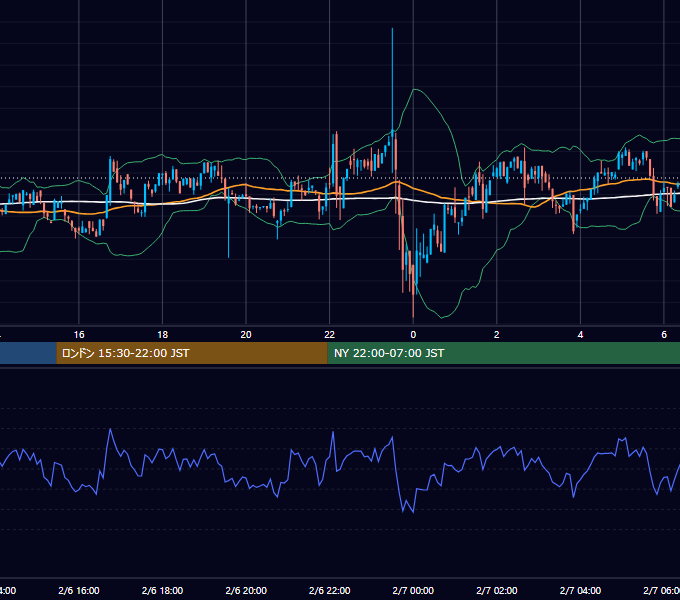Viewport: 680px width, 600px height.
Task: Click the hour label 2 on price chart axis
Action: pyautogui.click(x=497, y=335)
